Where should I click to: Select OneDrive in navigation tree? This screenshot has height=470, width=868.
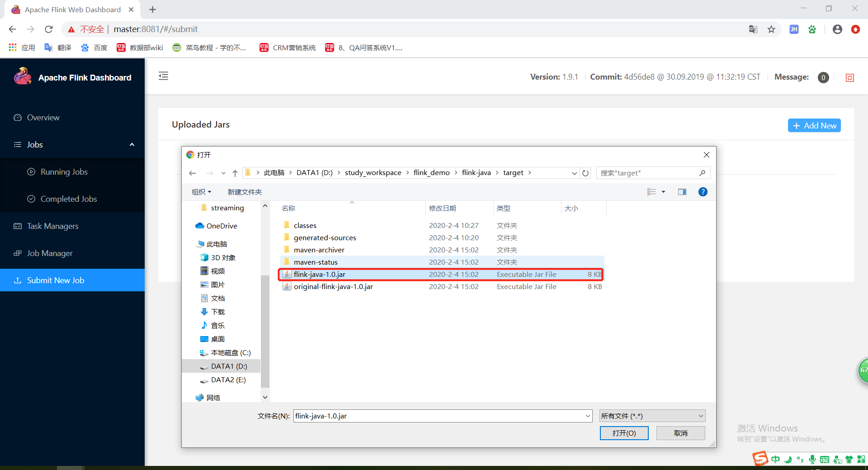click(222, 226)
